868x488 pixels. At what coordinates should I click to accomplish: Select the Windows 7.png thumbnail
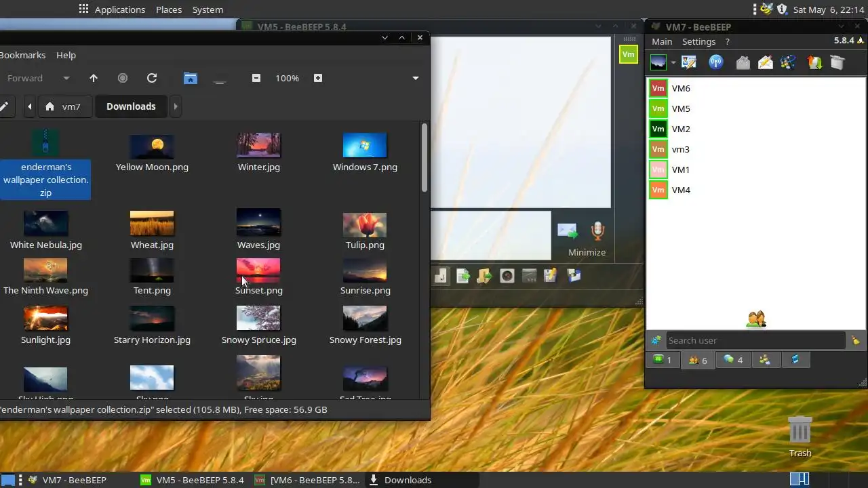365,145
